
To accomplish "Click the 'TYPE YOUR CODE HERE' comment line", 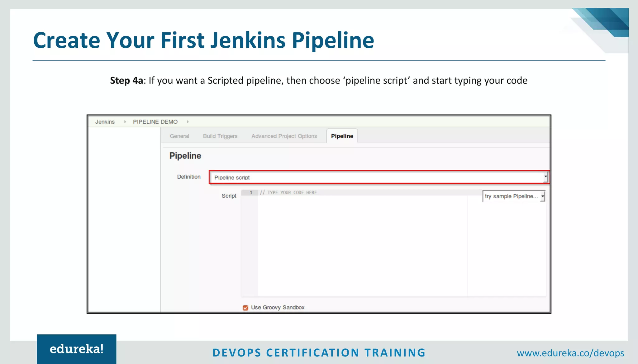I will pyautogui.click(x=288, y=193).
